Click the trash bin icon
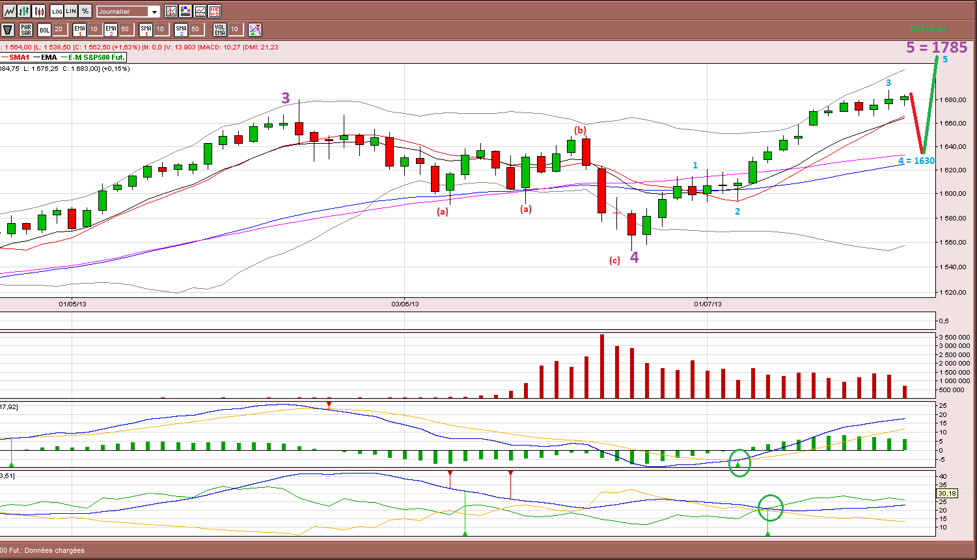Viewport: 977px width, 560px height. coord(8,29)
